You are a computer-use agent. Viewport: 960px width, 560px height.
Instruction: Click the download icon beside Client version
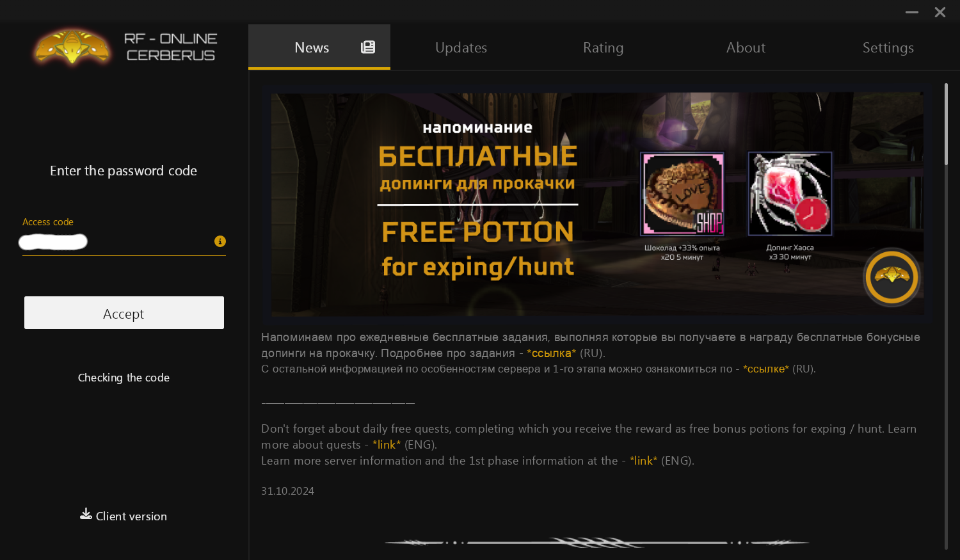pos(86,514)
